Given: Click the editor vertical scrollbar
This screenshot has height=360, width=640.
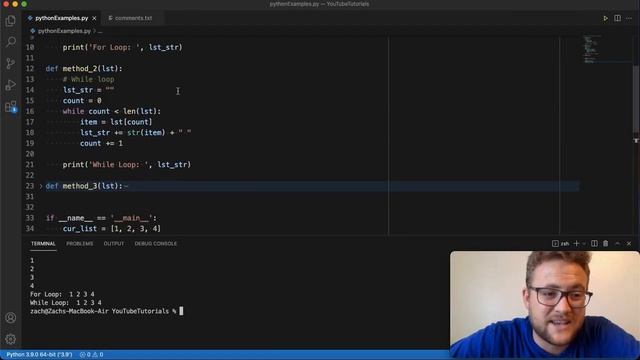Looking at the screenshot, I should coord(636,98).
